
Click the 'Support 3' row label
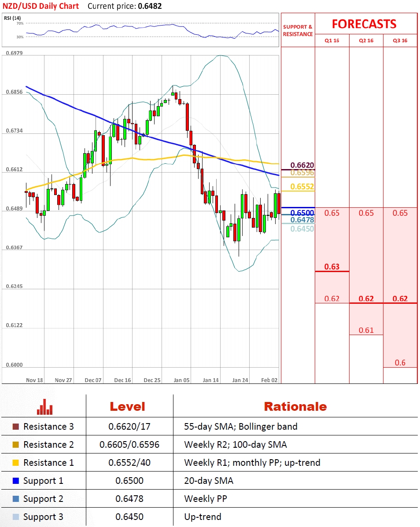click(x=43, y=517)
